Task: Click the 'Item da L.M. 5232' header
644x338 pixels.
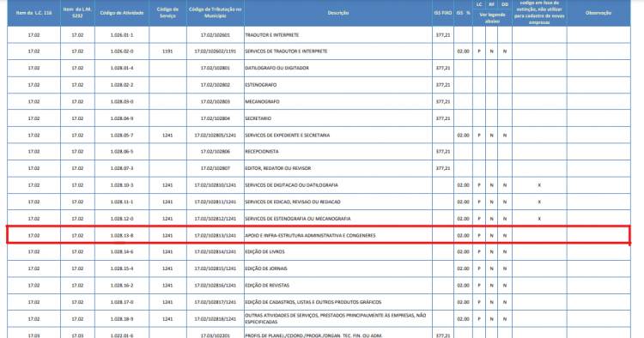Action: (x=77, y=13)
